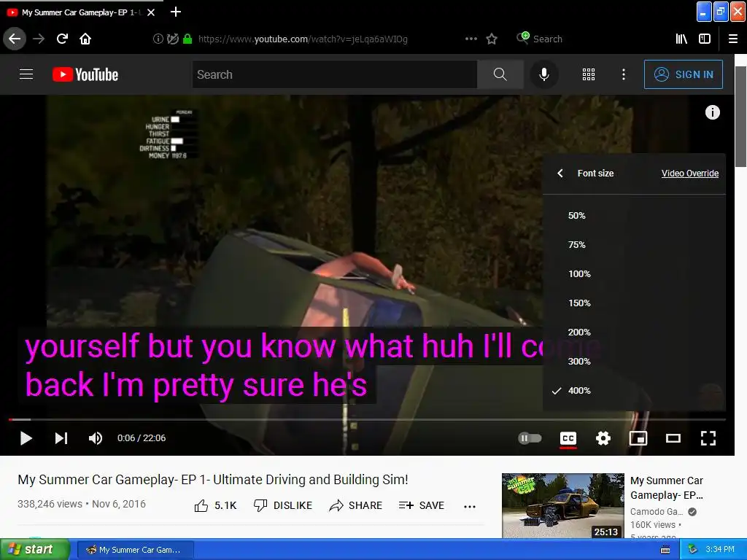Select 75% font size

634,245
